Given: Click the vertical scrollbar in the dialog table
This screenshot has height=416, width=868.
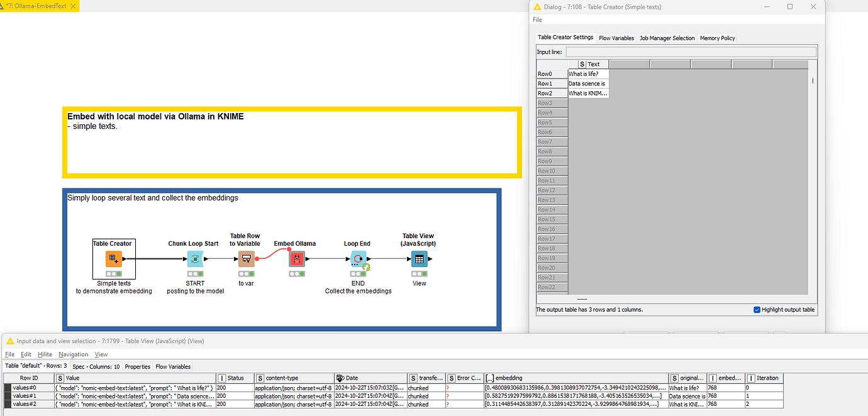Looking at the screenshot, I should pos(812,81).
